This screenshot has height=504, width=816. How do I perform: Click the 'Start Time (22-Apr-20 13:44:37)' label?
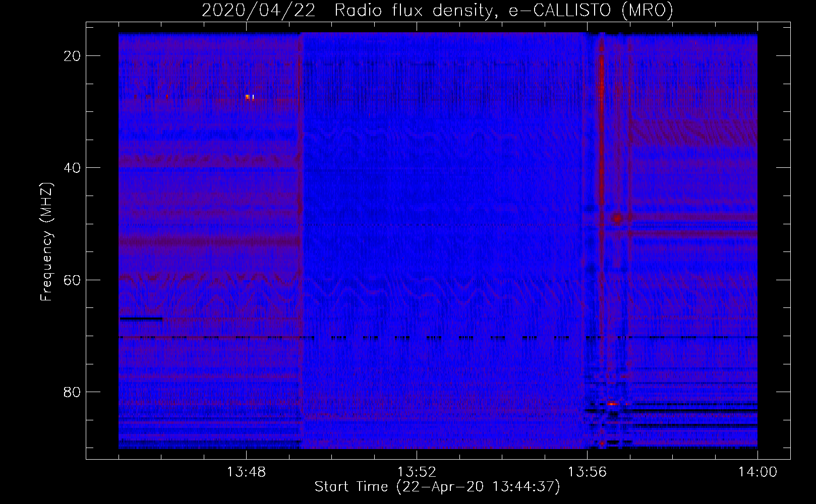[x=437, y=487]
